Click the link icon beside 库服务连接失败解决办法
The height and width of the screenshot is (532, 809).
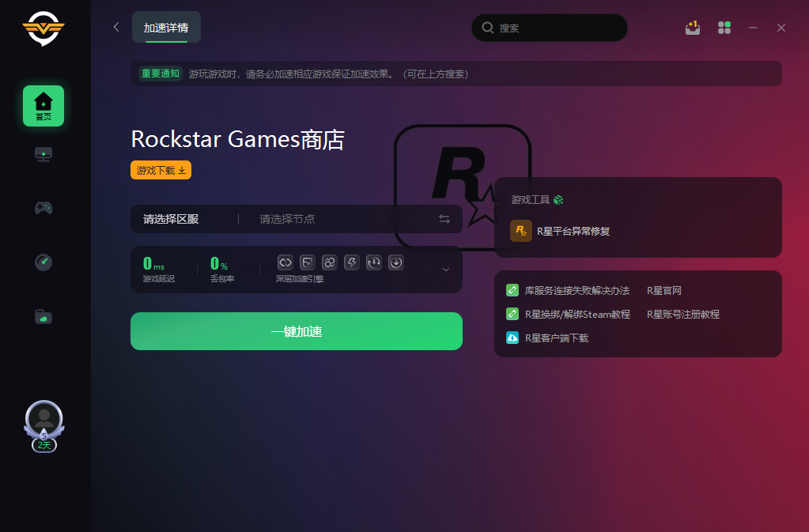coord(512,290)
